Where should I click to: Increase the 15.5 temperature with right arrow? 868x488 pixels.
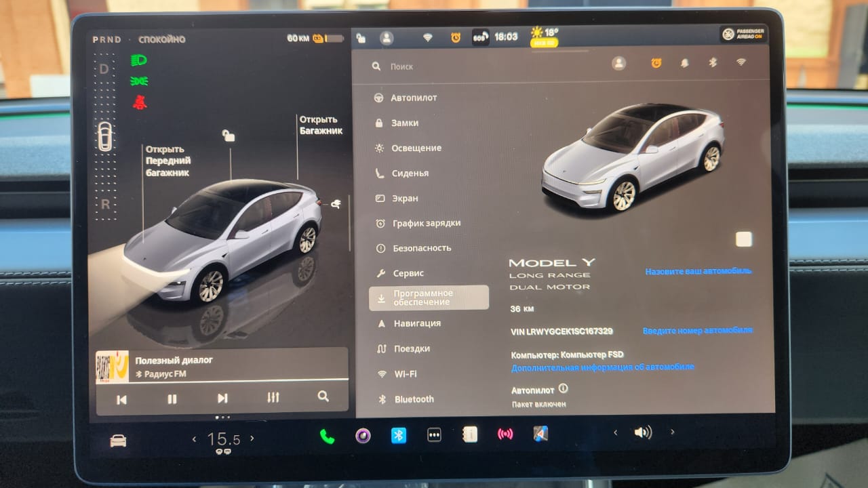(x=252, y=439)
